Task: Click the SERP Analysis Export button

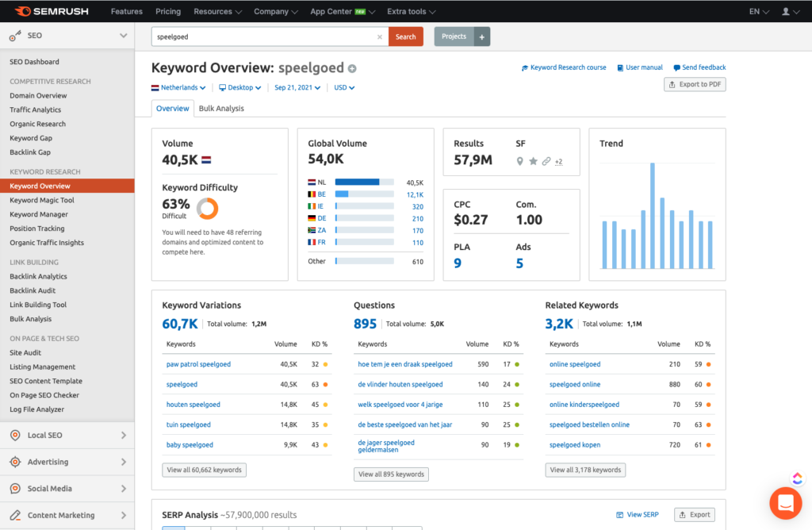Action: coord(695,514)
